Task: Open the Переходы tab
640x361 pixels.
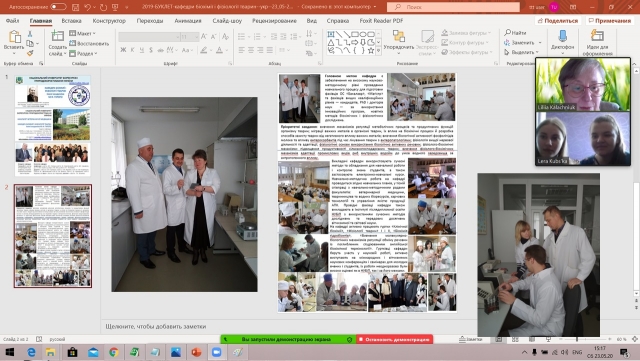Action: pos(150,20)
